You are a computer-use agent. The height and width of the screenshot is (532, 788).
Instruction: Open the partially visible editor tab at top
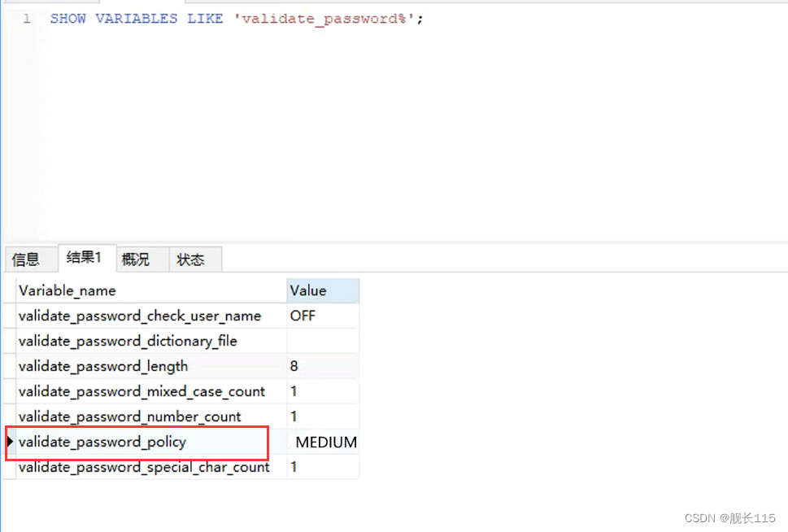point(49,3)
